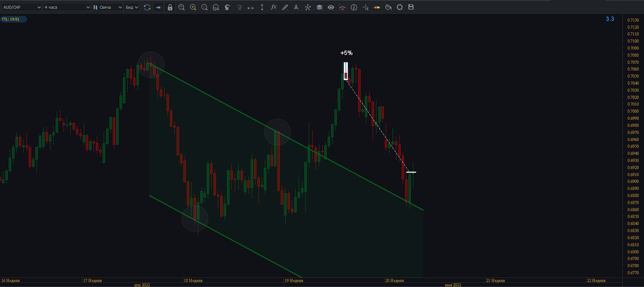
Task: Click the blue 3.3 value label
Action: [610, 19]
